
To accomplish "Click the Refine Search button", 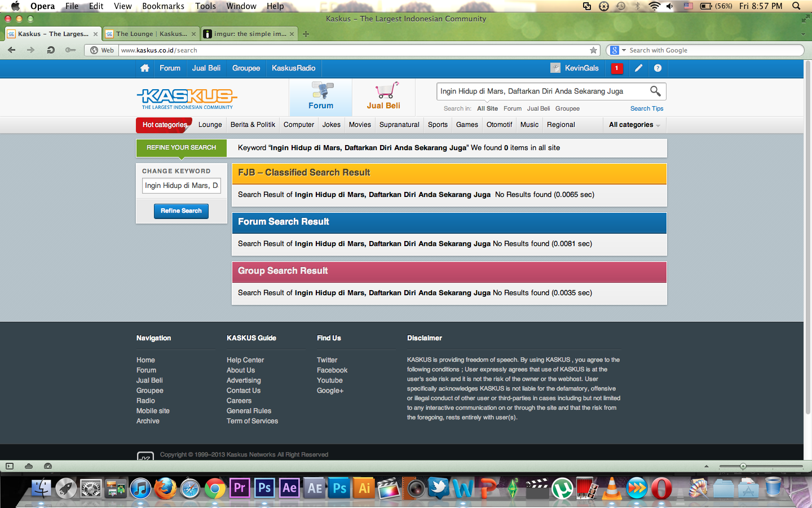I will [x=181, y=211].
